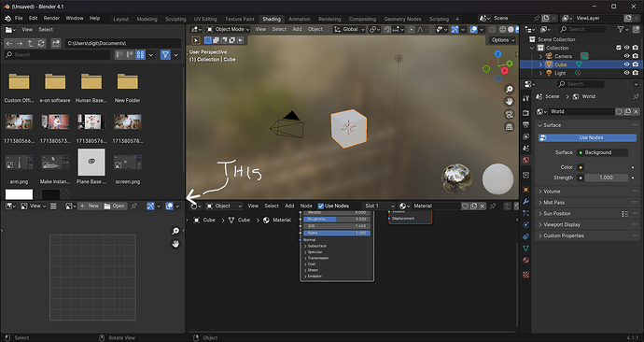Switch to the Compositing workspace tab

(x=362, y=19)
